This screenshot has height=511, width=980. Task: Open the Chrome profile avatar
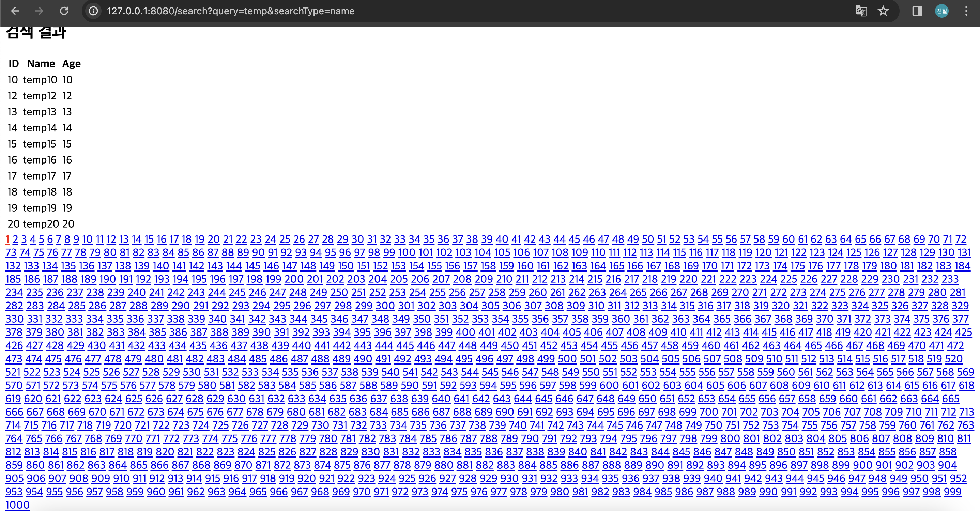pos(941,11)
